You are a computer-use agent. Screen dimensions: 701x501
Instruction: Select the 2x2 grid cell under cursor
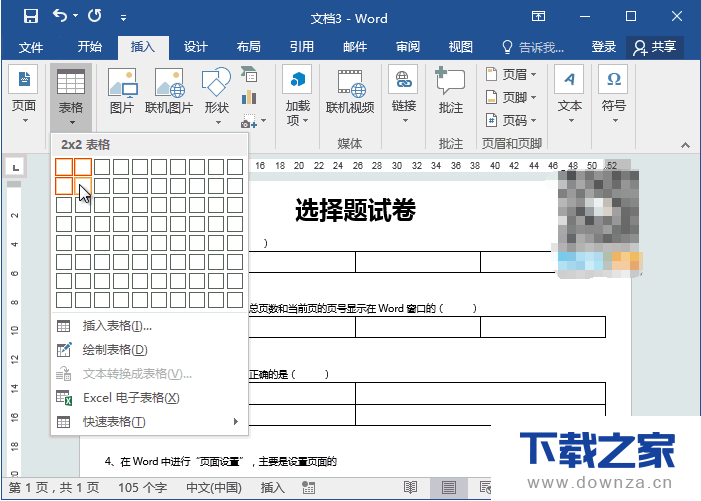coord(83,186)
